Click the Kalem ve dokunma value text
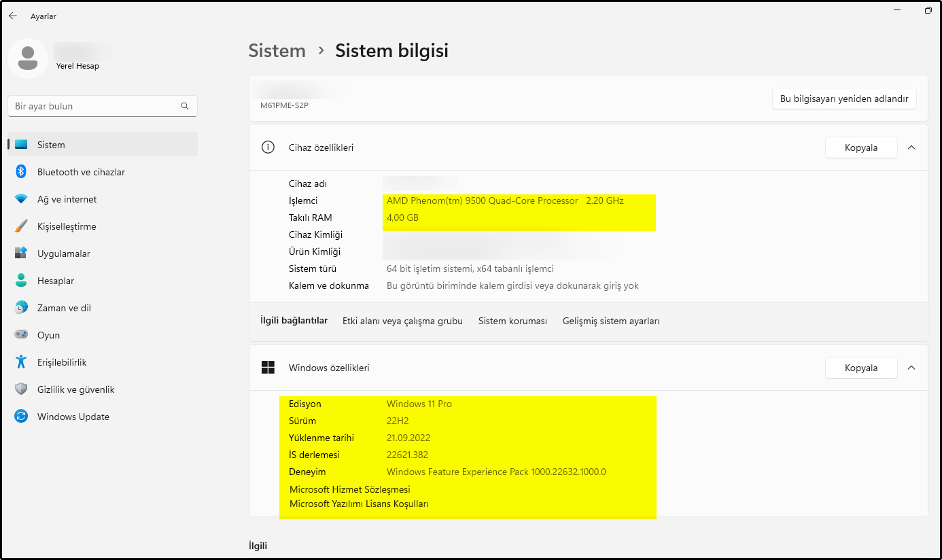942x560 pixels. click(x=512, y=285)
